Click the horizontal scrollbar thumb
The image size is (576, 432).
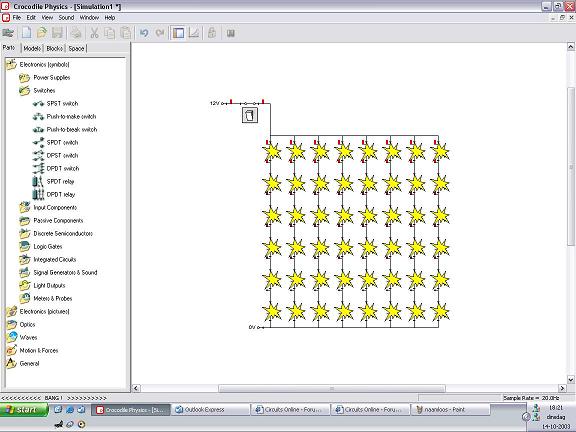332,388
